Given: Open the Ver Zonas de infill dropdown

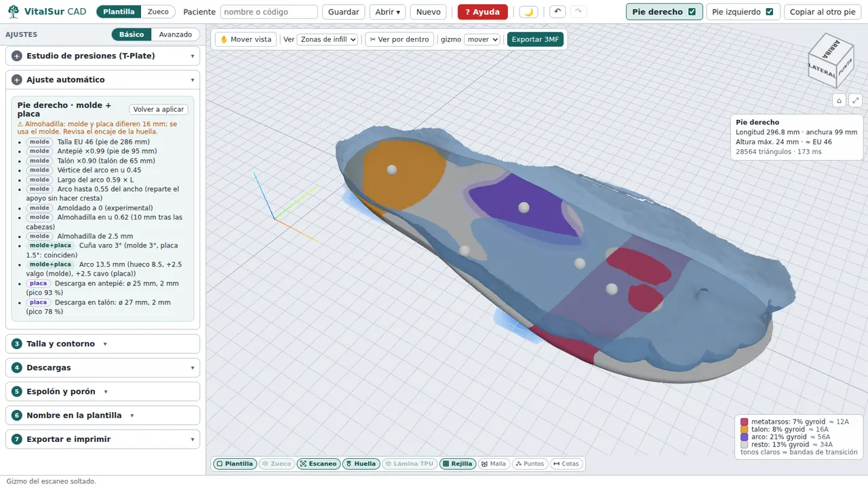Looking at the screenshot, I should (328, 39).
